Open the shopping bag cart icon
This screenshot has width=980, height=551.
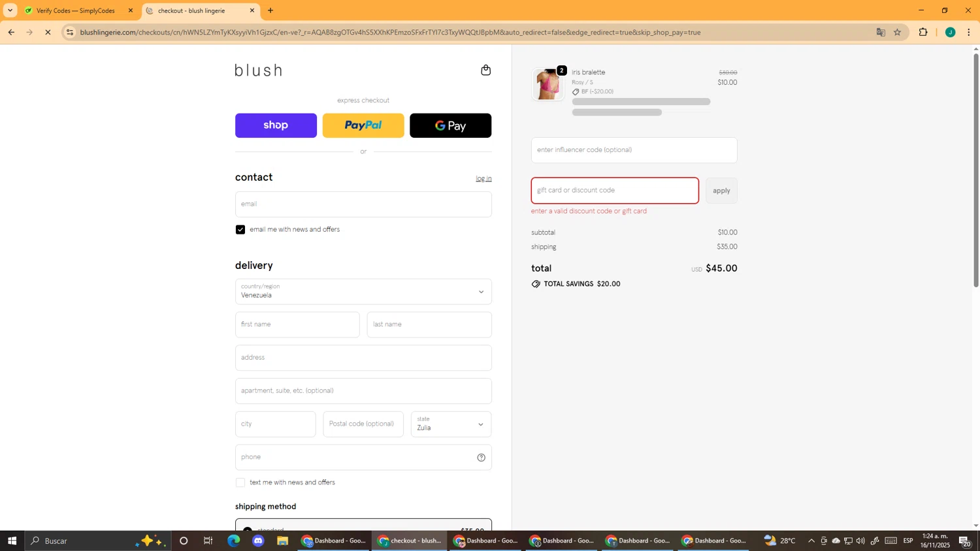coord(485,70)
